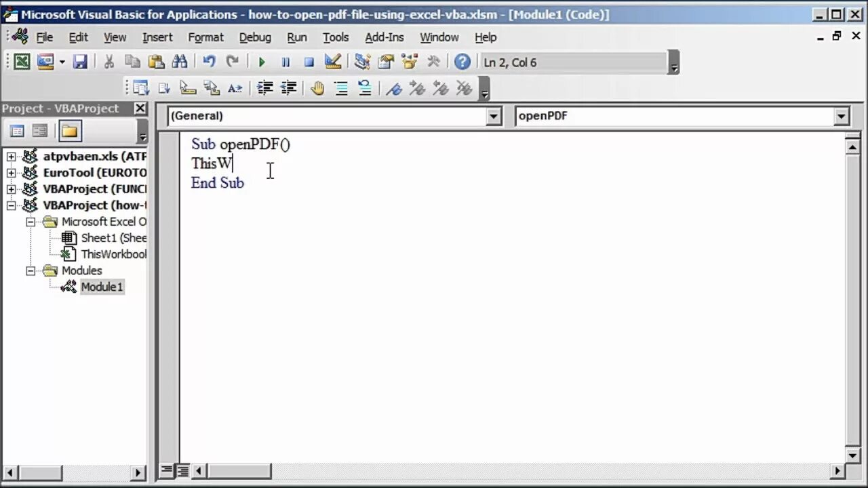
Task: Pause macro execution with Break
Action: tap(285, 62)
